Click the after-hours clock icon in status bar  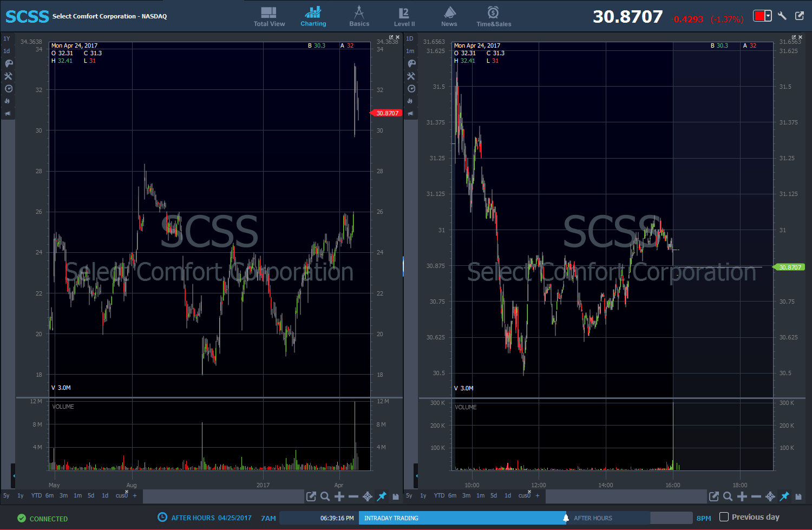tap(162, 517)
